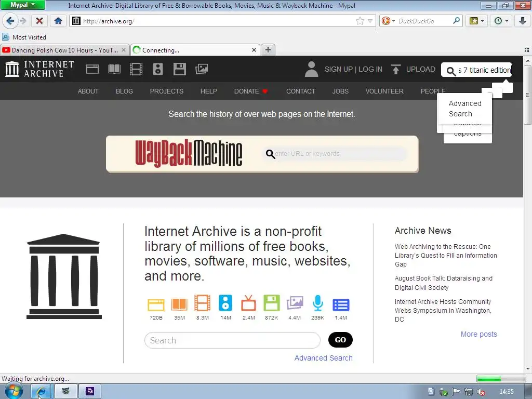
Task: Click the Most Visited bookmark
Action: click(x=24, y=37)
